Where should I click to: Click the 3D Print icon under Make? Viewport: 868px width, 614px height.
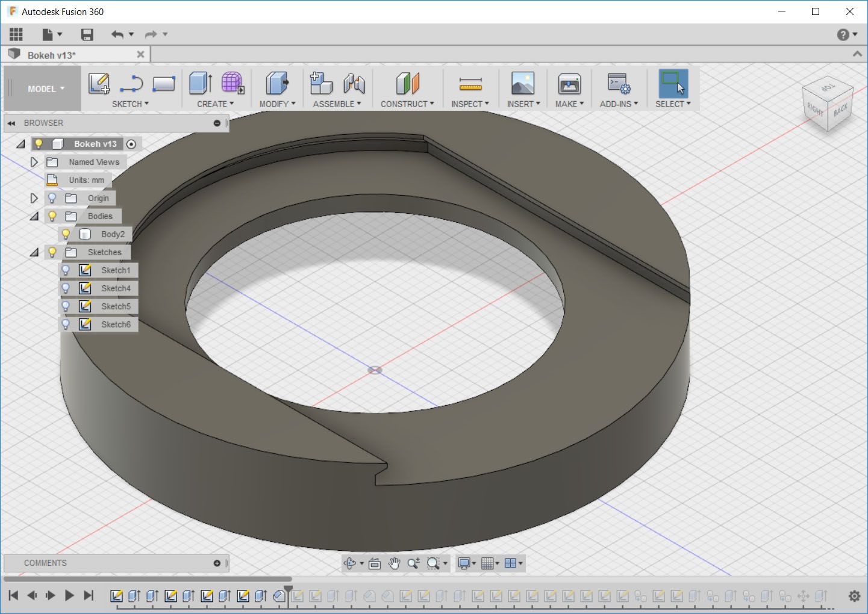pos(569,84)
